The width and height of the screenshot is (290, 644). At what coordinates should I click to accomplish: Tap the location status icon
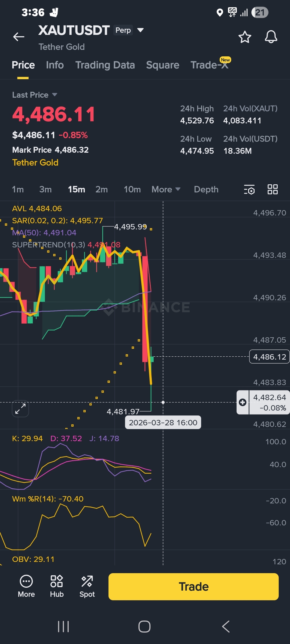tap(220, 12)
